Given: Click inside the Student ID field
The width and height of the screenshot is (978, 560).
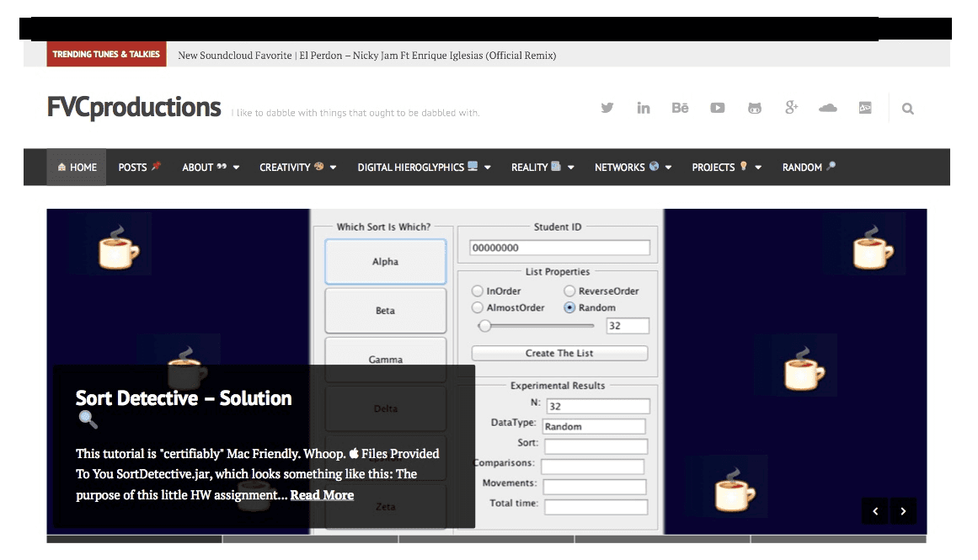Looking at the screenshot, I should [x=558, y=247].
